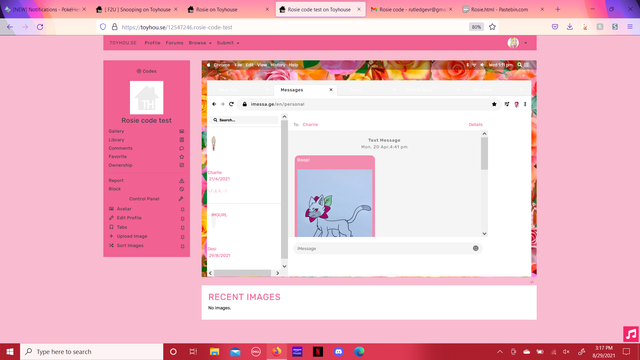The image size is (640, 360).
Task: Click the Control Panel wrench icon
Action: [181, 199]
